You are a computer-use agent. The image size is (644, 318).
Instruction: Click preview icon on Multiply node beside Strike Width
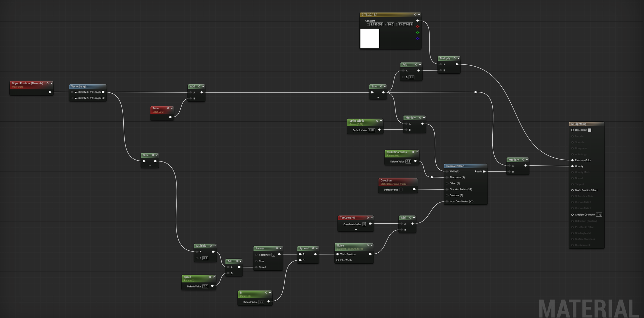pyautogui.click(x=420, y=117)
